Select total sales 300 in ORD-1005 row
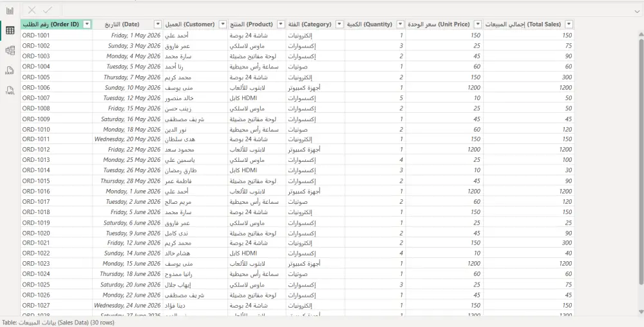The width and height of the screenshot is (644, 327). (x=529, y=77)
